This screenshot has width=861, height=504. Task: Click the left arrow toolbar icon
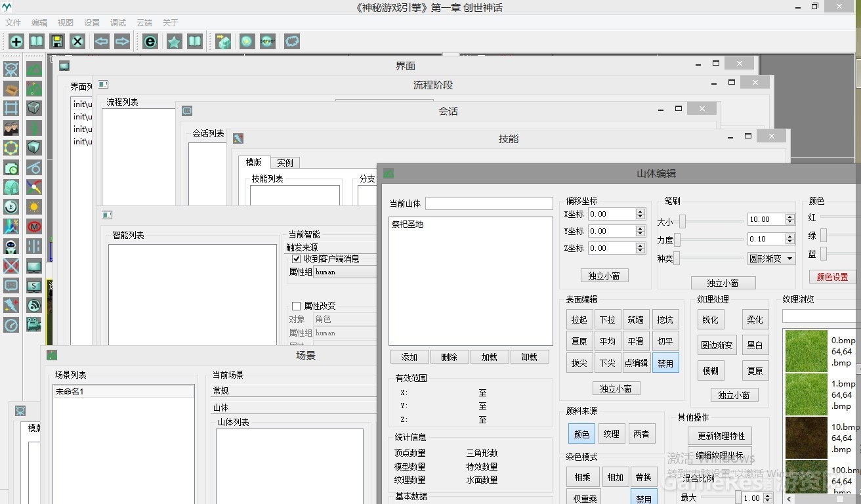pyautogui.click(x=101, y=41)
